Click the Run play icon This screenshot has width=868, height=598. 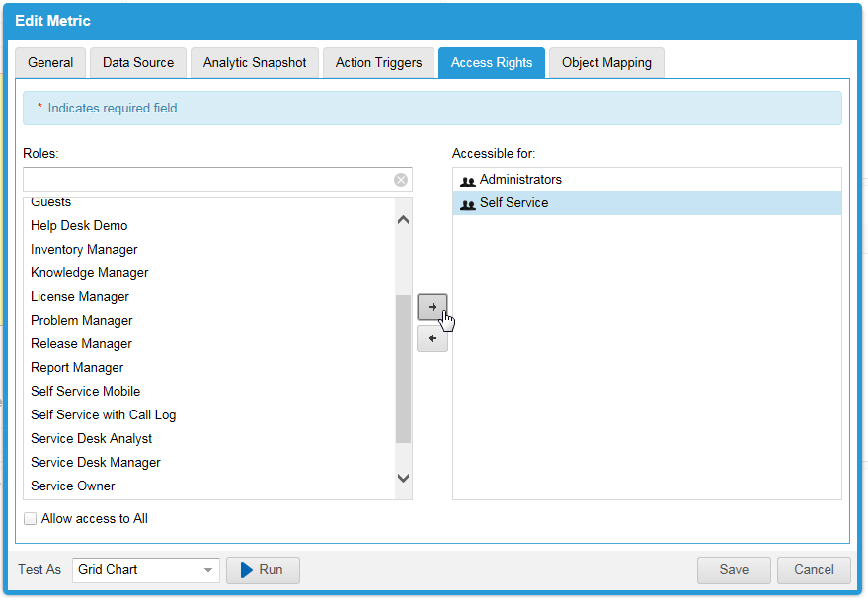[x=246, y=569]
